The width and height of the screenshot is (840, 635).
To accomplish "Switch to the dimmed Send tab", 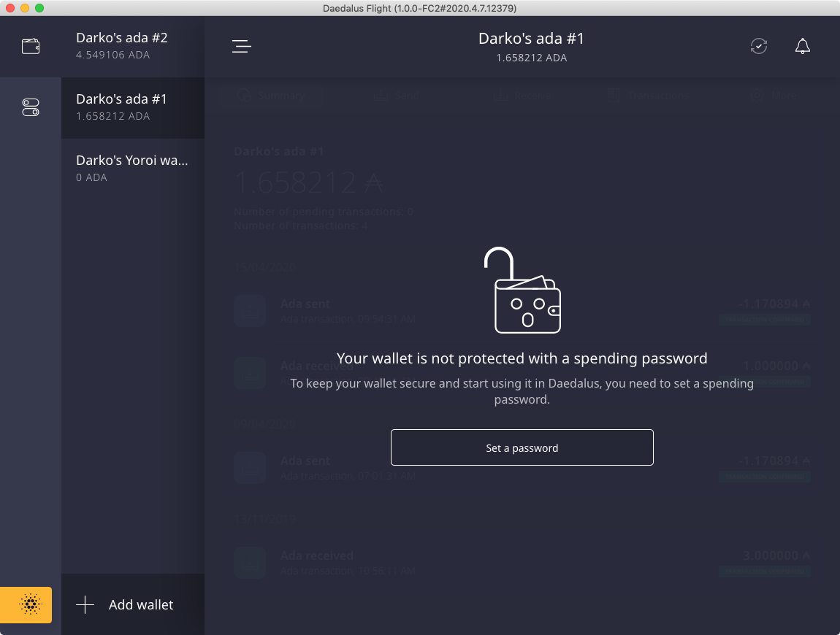I will (x=397, y=96).
